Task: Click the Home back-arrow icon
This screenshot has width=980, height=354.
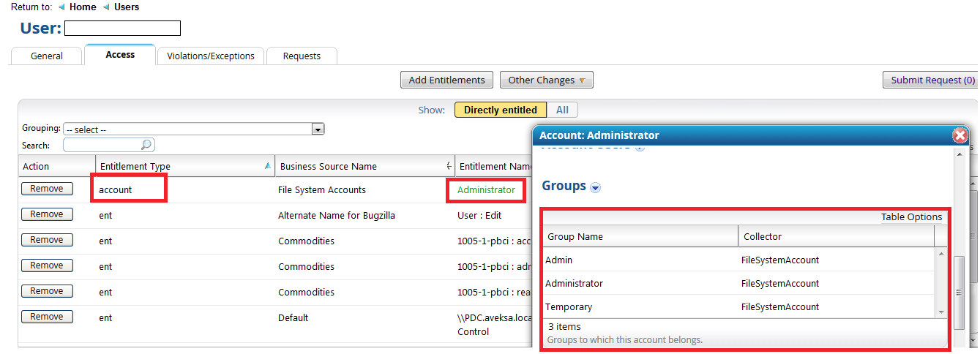Action: (61, 7)
